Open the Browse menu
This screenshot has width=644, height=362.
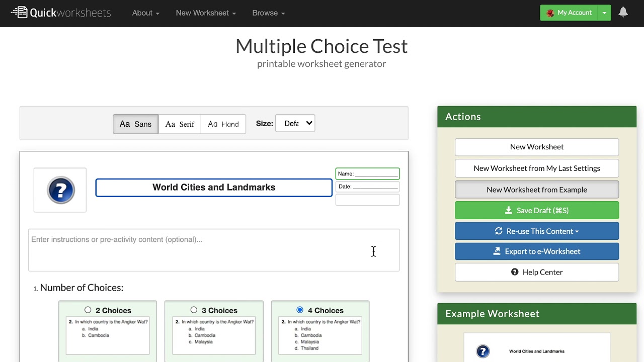click(268, 13)
